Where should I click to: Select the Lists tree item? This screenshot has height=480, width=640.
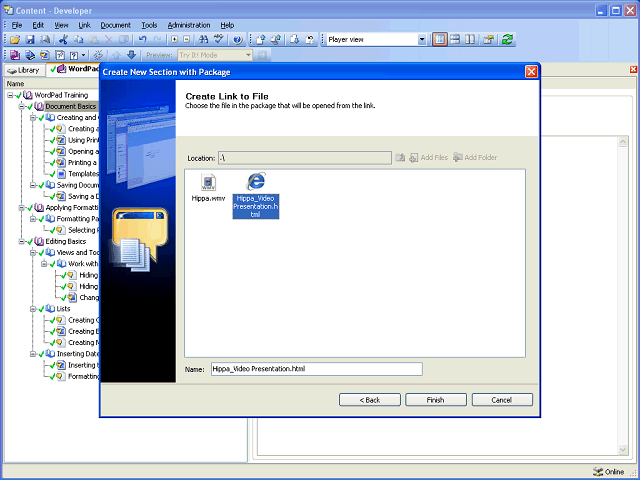pos(63,309)
